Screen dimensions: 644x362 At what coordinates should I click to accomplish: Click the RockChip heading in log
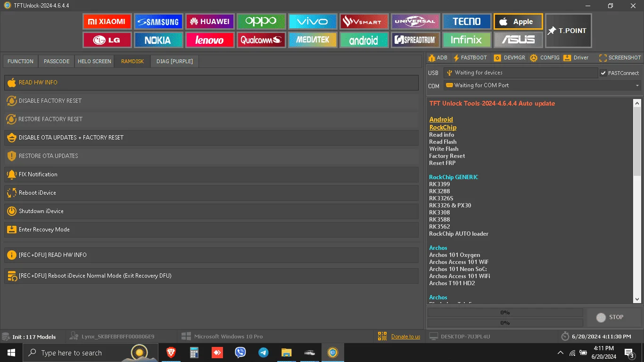(x=443, y=127)
